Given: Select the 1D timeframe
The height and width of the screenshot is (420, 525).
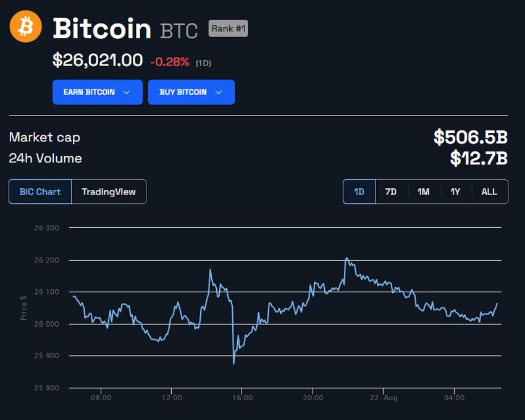Looking at the screenshot, I should 359,191.
